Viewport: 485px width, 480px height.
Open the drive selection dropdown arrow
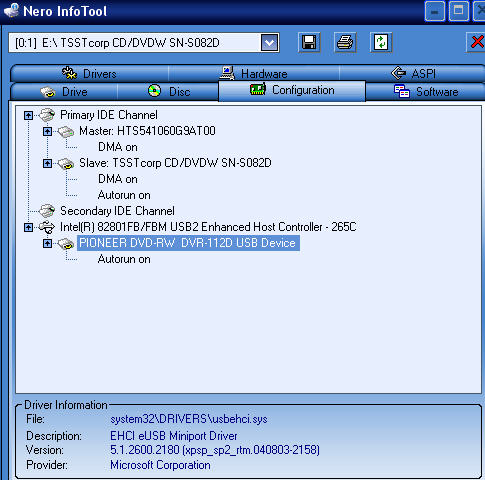coord(269,43)
